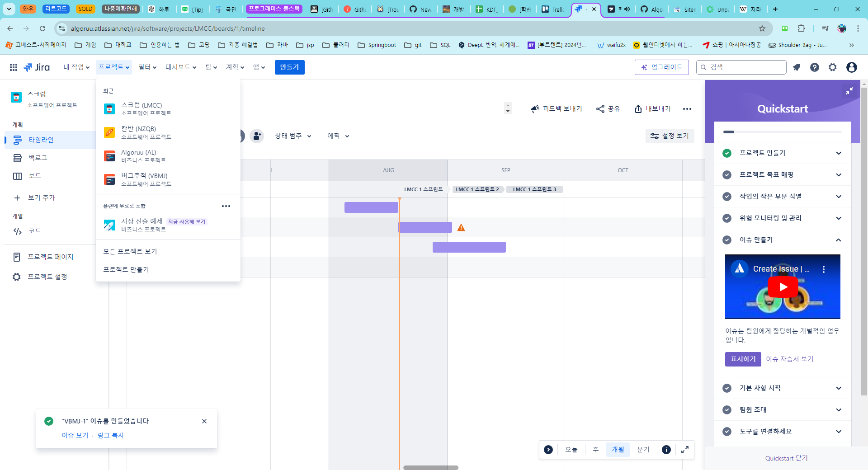Open video options on the Create Issue video
The height and width of the screenshot is (470, 868).
pos(824,269)
